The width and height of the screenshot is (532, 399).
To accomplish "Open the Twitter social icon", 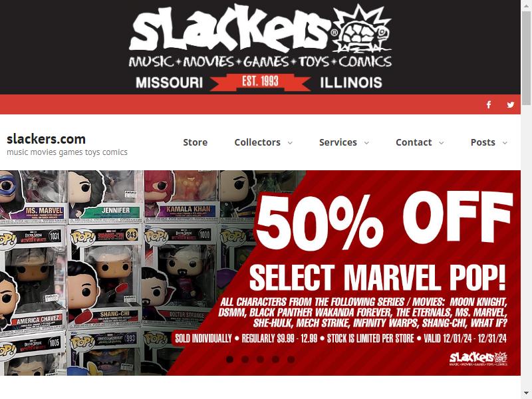I will (x=510, y=105).
